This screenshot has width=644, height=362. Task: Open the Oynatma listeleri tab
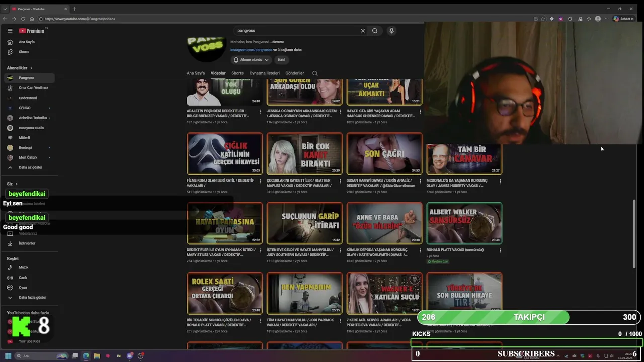pos(265,73)
